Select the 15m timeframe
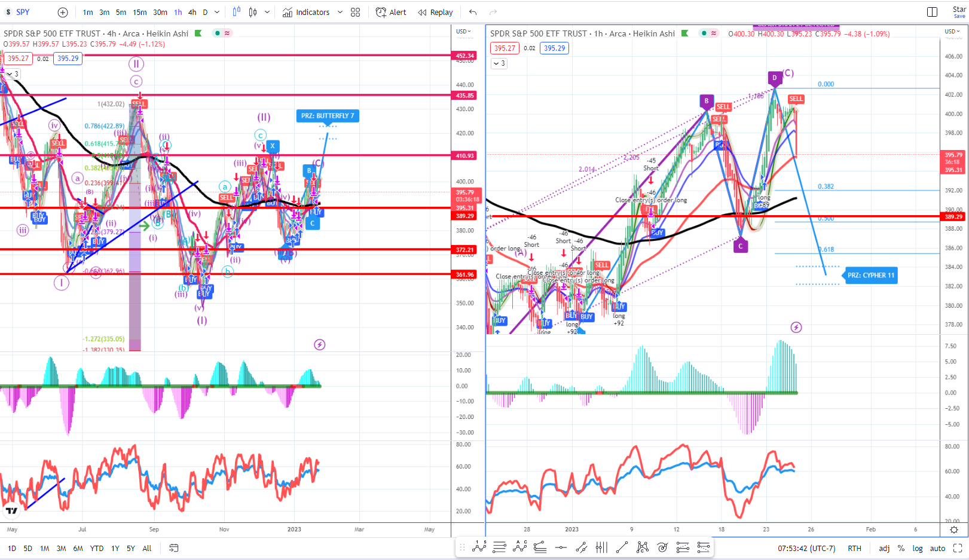969x560 pixels. pos(140,12)
